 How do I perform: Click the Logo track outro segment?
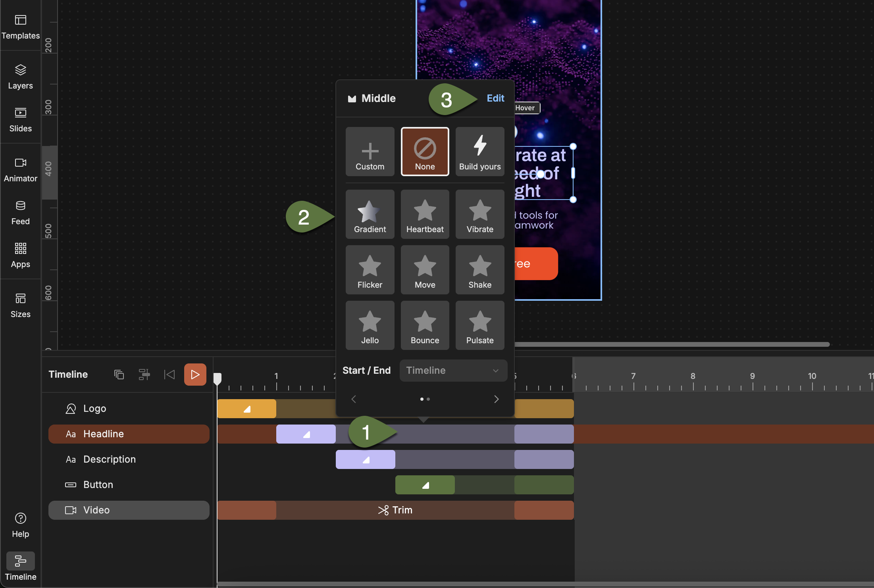pos(544,409)
